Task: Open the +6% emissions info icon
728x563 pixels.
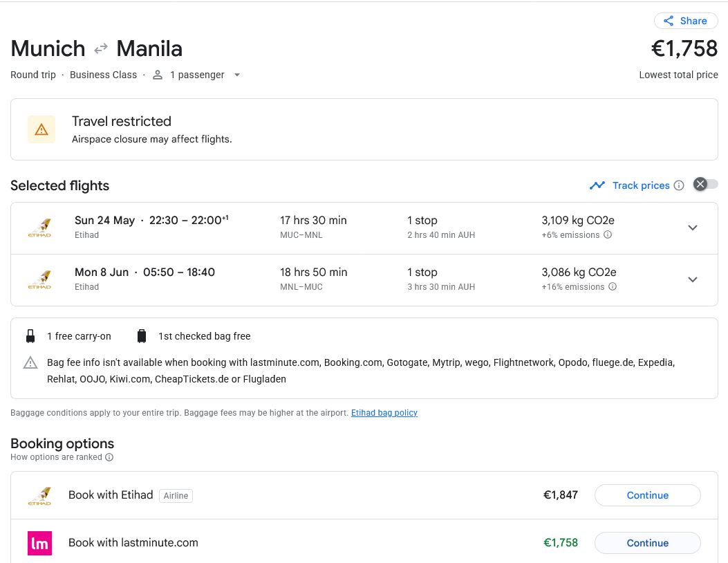Action: [607, 234]
